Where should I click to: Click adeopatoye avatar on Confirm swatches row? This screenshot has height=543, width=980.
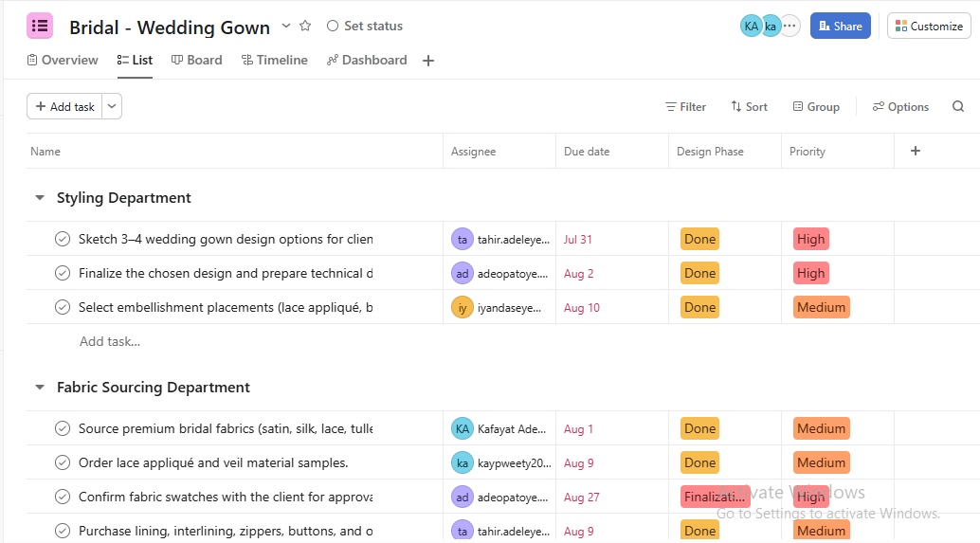pyautogui.click(x=463, y=497)
